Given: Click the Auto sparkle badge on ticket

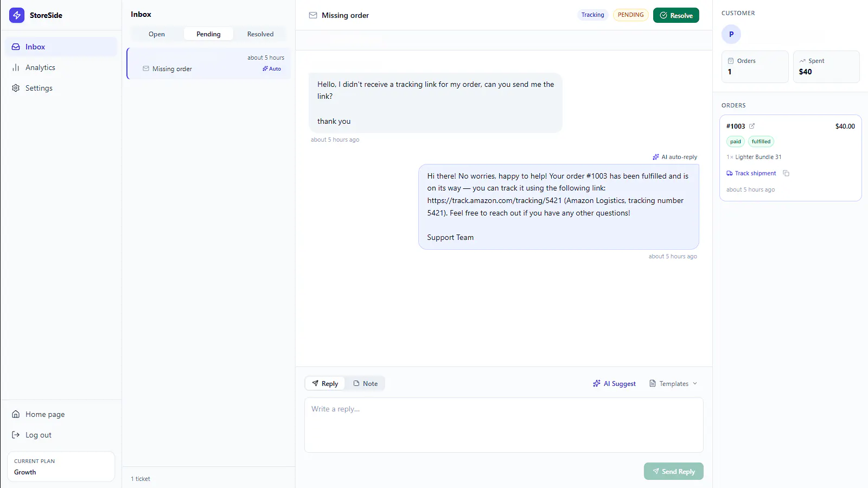Looking at the screenshot, I should click(272, 69).
